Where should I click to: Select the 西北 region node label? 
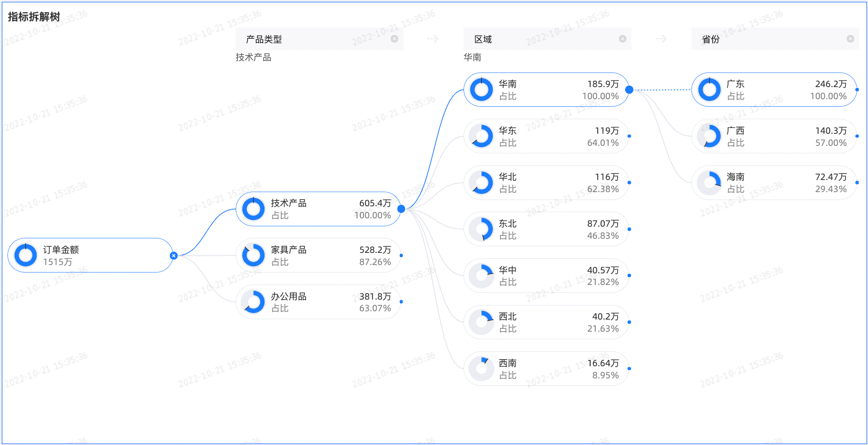click(508, 316)
